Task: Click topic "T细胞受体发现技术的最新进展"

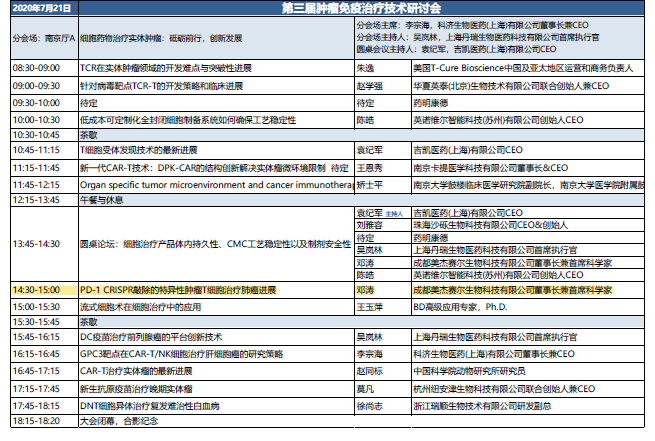Action: (x=139, y=150)
